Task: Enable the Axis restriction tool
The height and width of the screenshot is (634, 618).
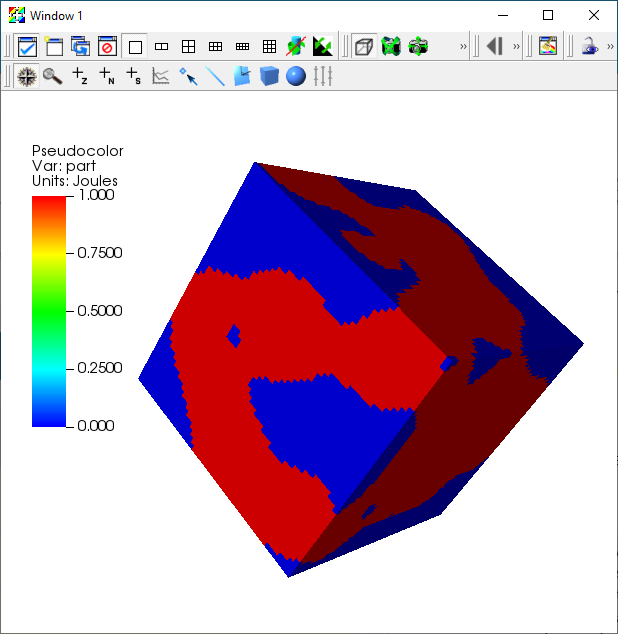Action: [x=323, y=76]
